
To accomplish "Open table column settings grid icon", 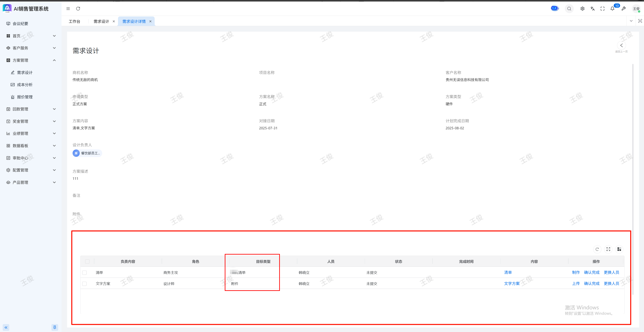I will (x=619, y=249).
